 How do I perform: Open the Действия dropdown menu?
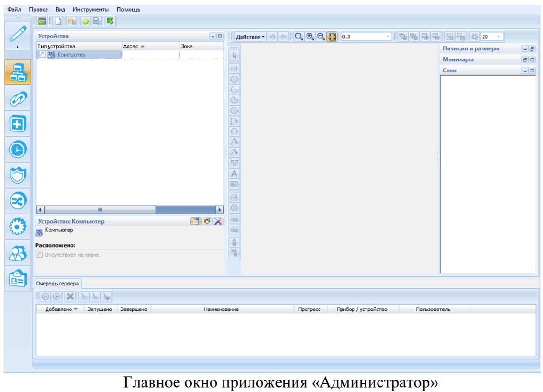[x=250, y=37]
